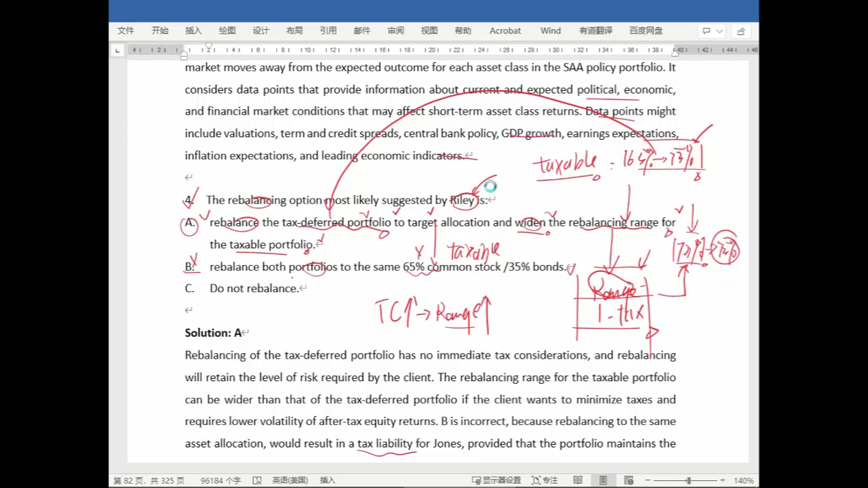This screenshot has height=488, width=868.
Task: Click the zoom in plus icon
Action: 722,480
